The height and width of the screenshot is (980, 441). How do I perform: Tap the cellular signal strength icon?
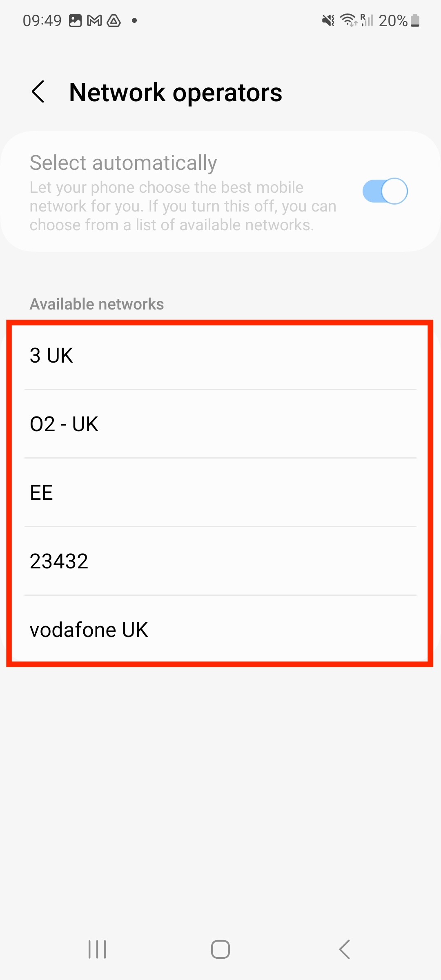[368, 20]
